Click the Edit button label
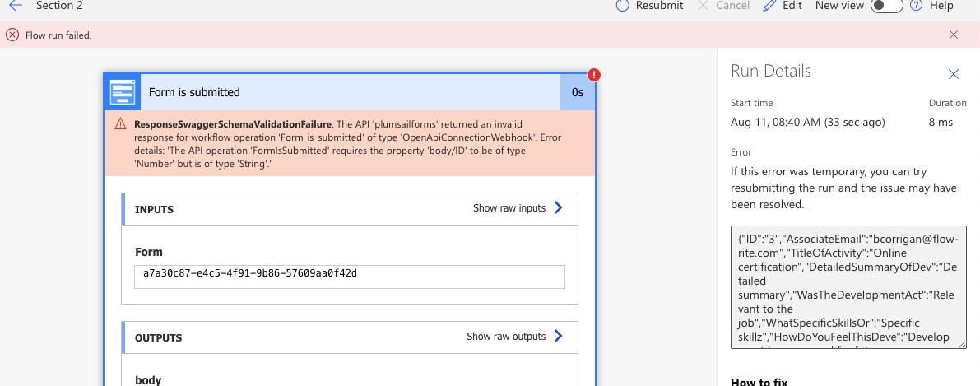The width and height of the screenshot is (980, 386). point(792,6)
